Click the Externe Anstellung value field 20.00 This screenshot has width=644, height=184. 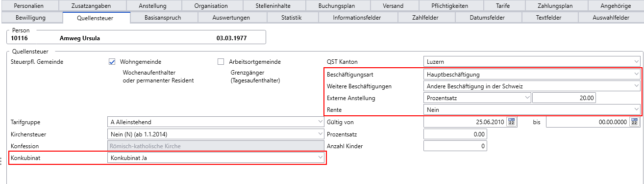click(565, 98)
